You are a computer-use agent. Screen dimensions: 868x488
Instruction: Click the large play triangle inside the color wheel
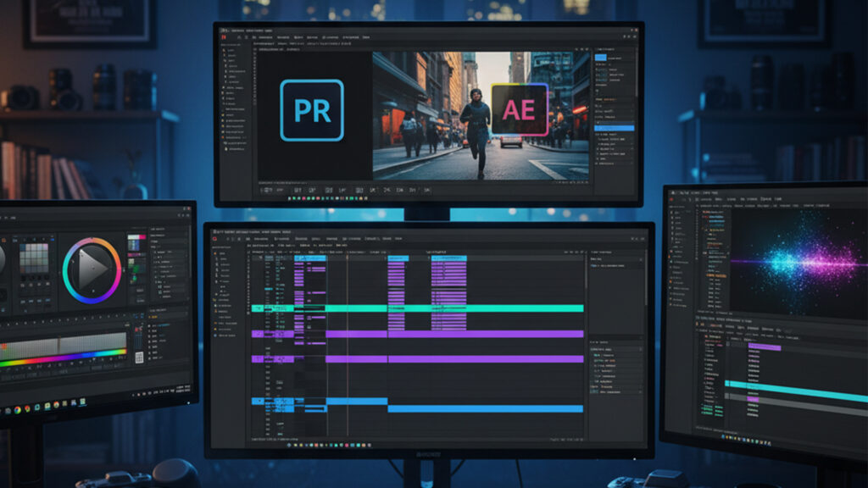click(x=92, y=270)
